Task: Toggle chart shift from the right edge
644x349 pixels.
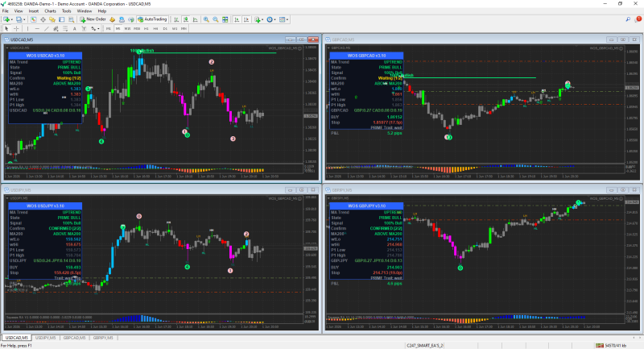Action: pos(246,19)
